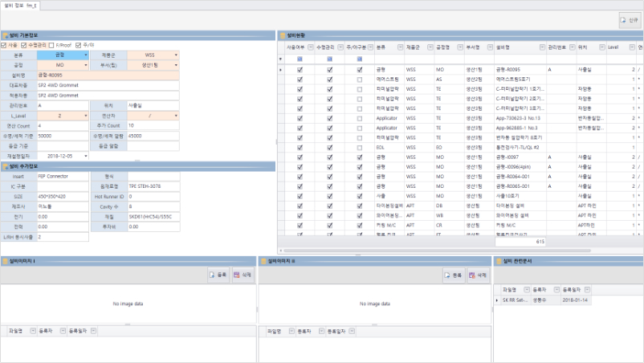Open Level column filter dropdown in grid
Viewport: 644px width, 363px height.
point(632,47)
